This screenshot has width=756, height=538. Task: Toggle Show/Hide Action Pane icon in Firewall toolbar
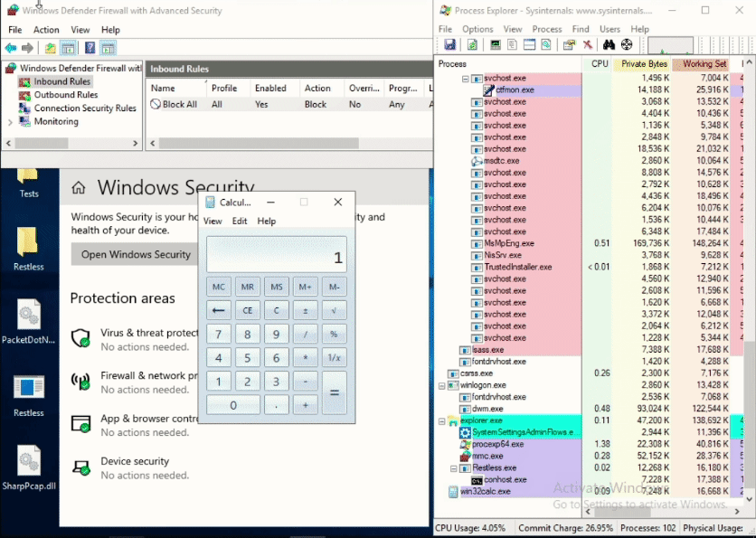tap(108, 48)
